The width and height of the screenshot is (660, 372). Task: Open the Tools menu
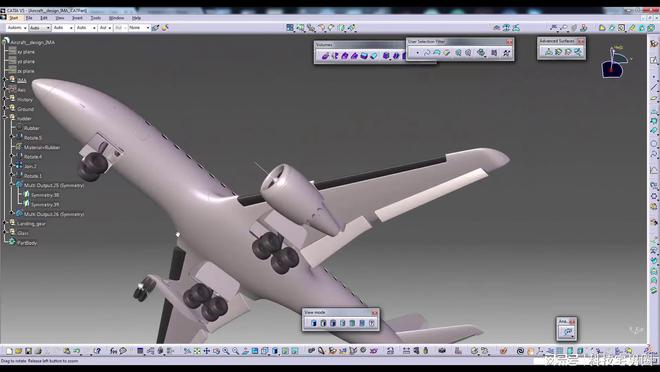pyautogui.click(x=96, y=18)
